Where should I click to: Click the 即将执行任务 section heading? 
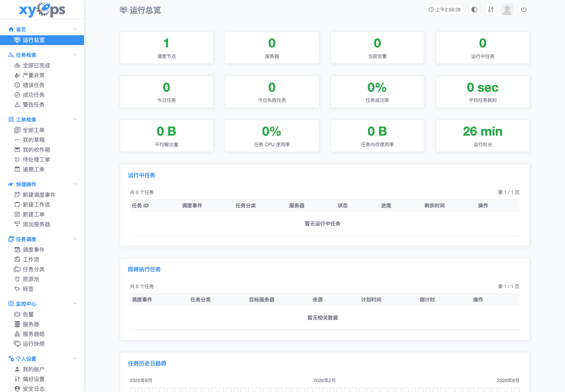point(144,269)
